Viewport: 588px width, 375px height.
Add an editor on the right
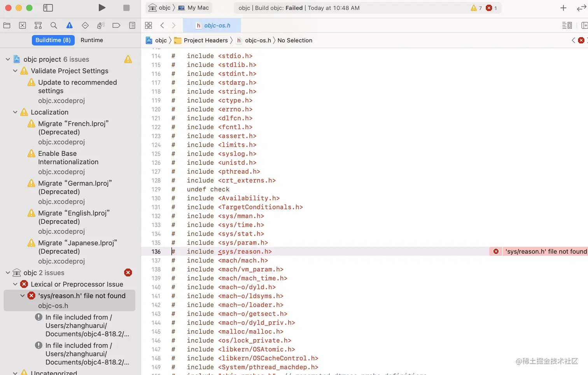[x=584, y=25]
